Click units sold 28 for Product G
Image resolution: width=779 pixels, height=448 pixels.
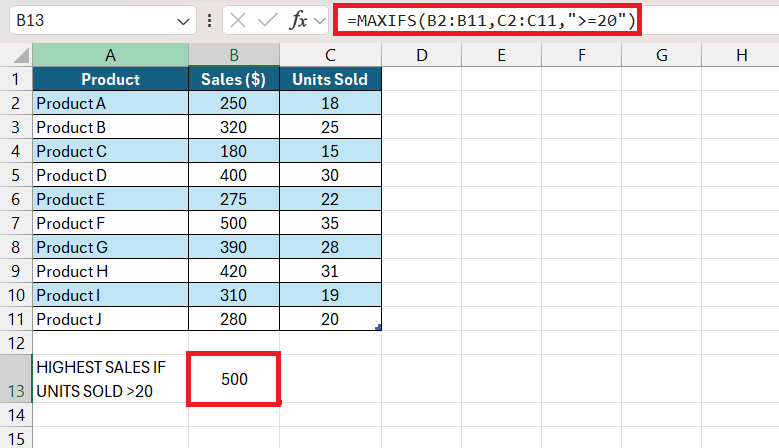click(x=330, y=247)
